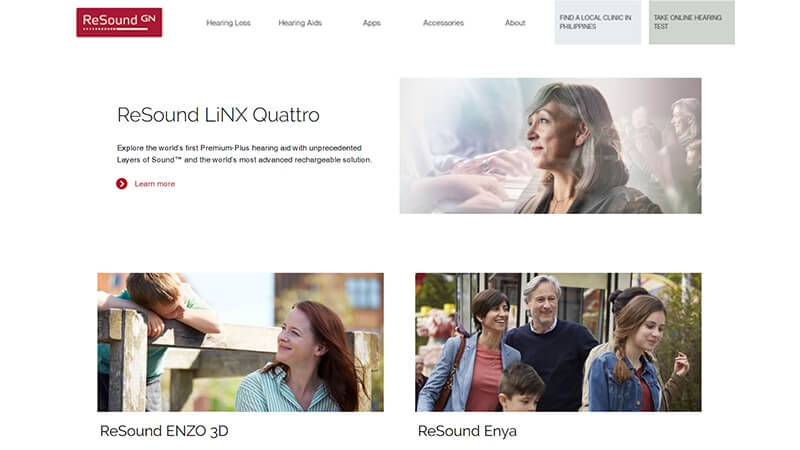Click the red arrow icon beside Learn more
The image size is (800, 450).
(x=121, y=184)
